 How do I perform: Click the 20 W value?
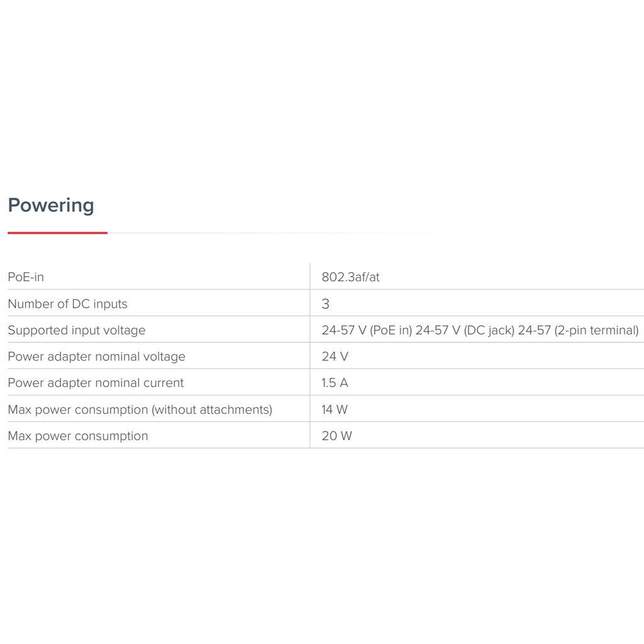pyautogui.click(x=336, y=436)
